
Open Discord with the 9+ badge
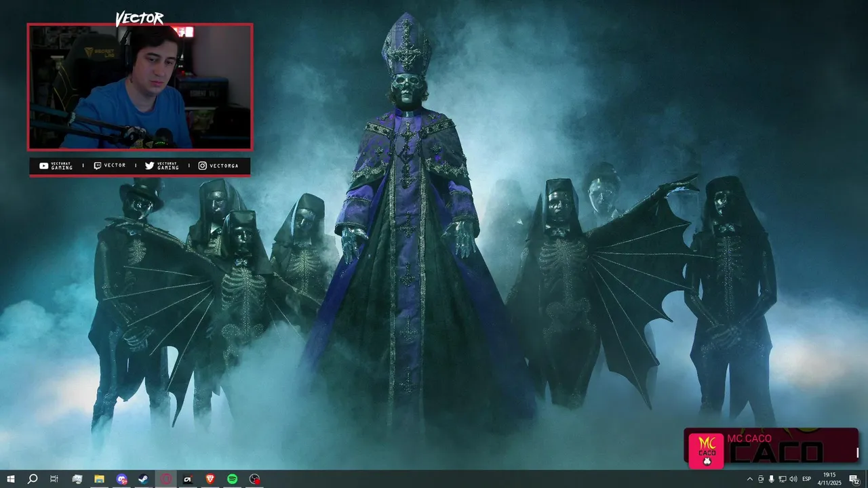(x=121, y=479)
